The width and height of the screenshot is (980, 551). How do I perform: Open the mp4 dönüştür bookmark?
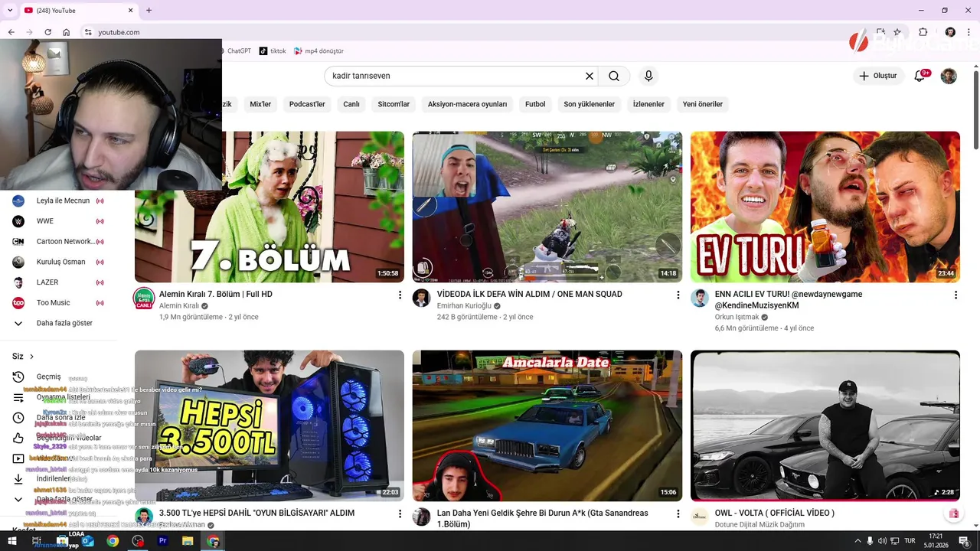318,51
